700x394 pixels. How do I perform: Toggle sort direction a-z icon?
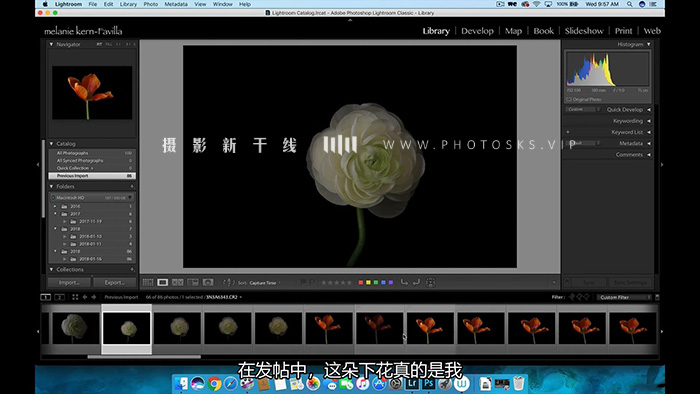(x=228, y=282)
